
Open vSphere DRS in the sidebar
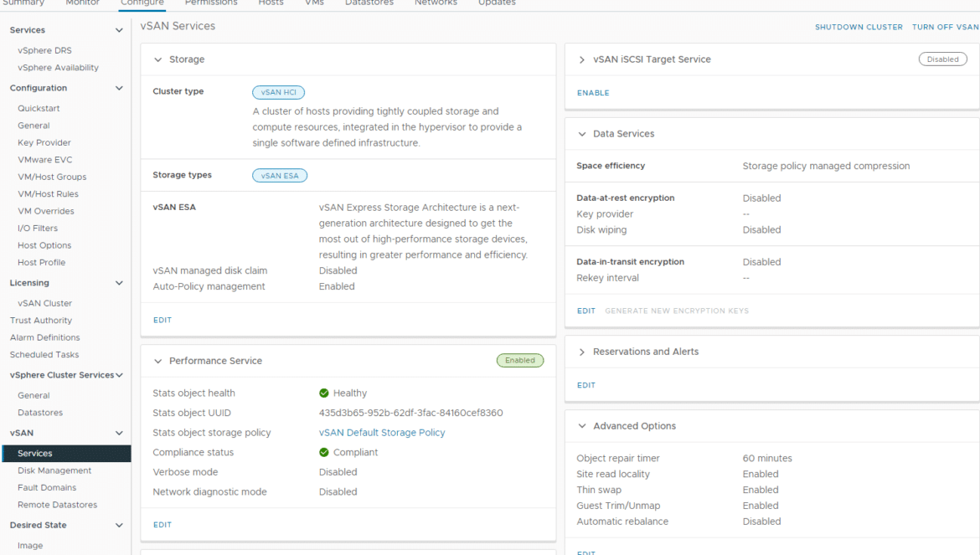pos(44,50)
